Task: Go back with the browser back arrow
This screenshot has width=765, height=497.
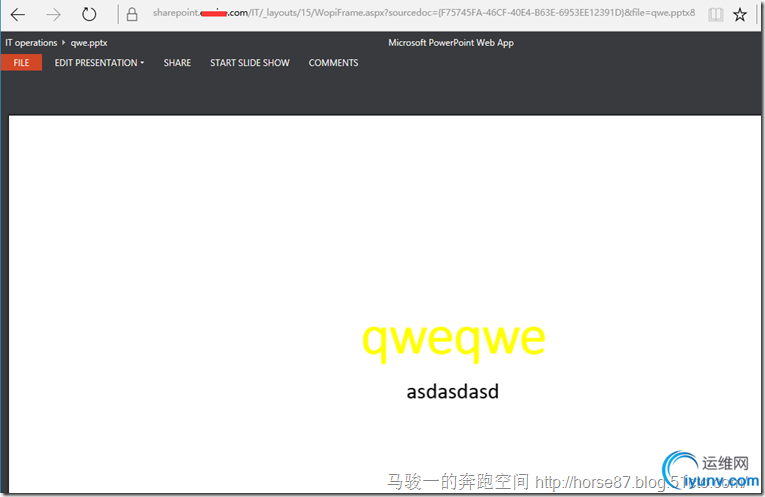Action: click(18, 15)
